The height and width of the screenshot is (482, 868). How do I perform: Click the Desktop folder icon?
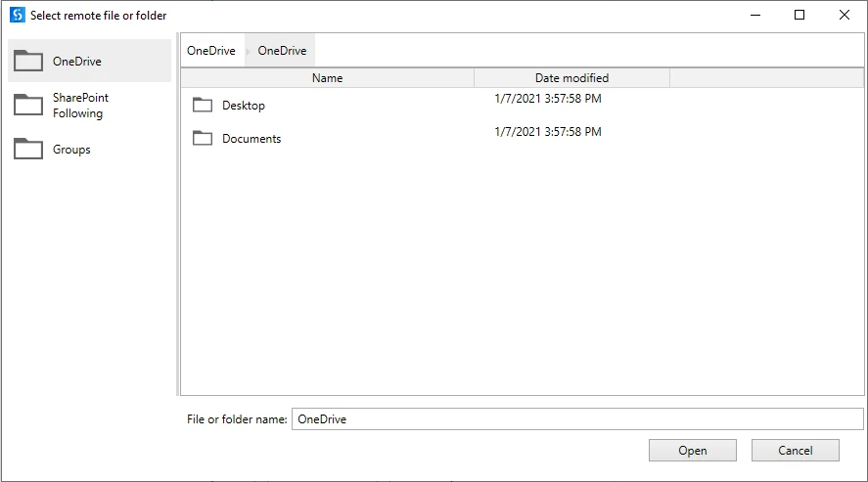pos(202,105)
